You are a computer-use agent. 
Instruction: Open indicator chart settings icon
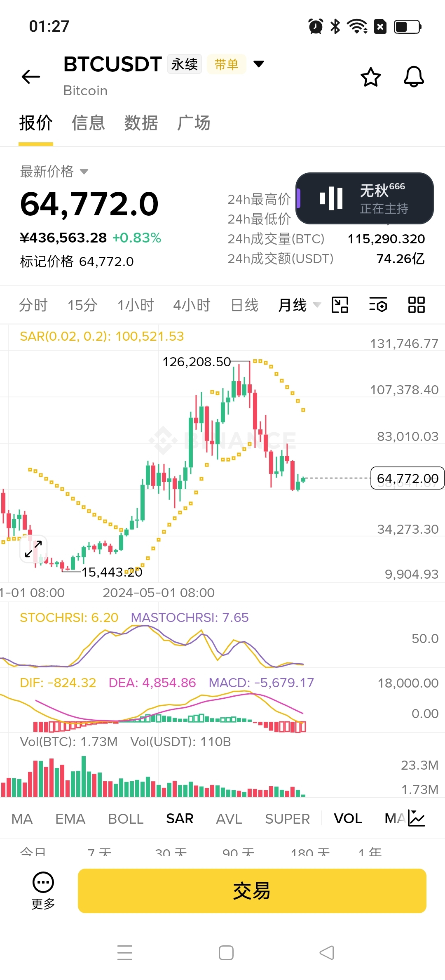(417, 818)
